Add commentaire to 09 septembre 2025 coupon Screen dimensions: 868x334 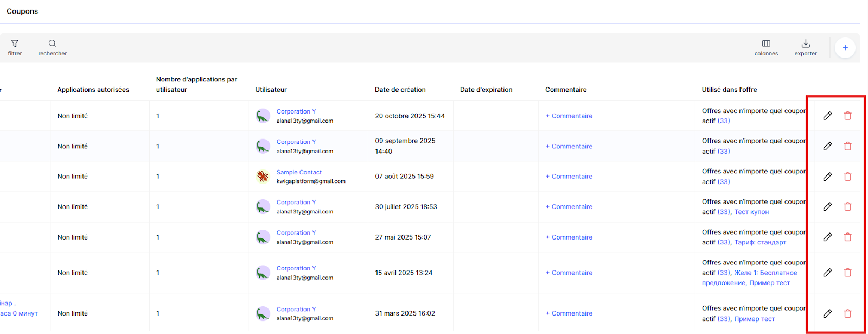tap(569, 146)
